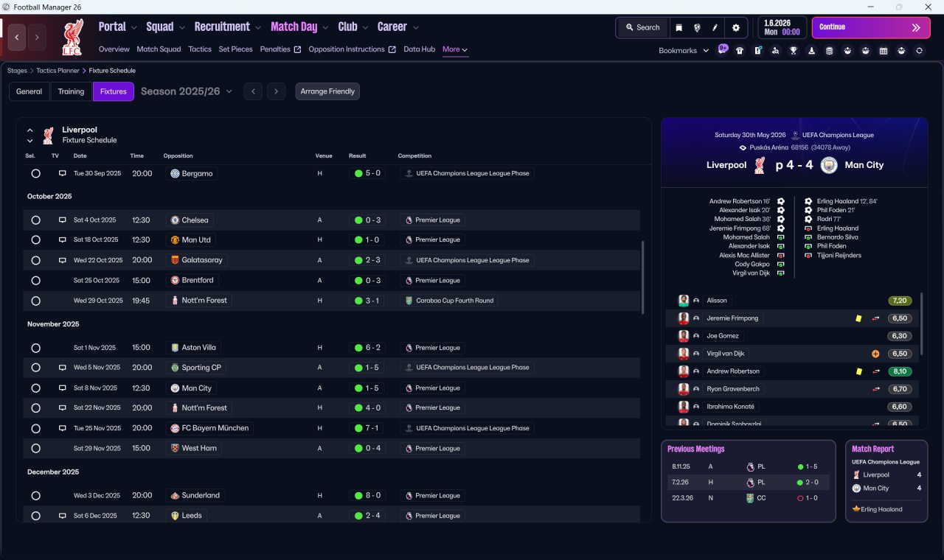The width and height of the screenshot is (944, 560).
Task: Click the Search field
Action: click(x=642, y=27)
